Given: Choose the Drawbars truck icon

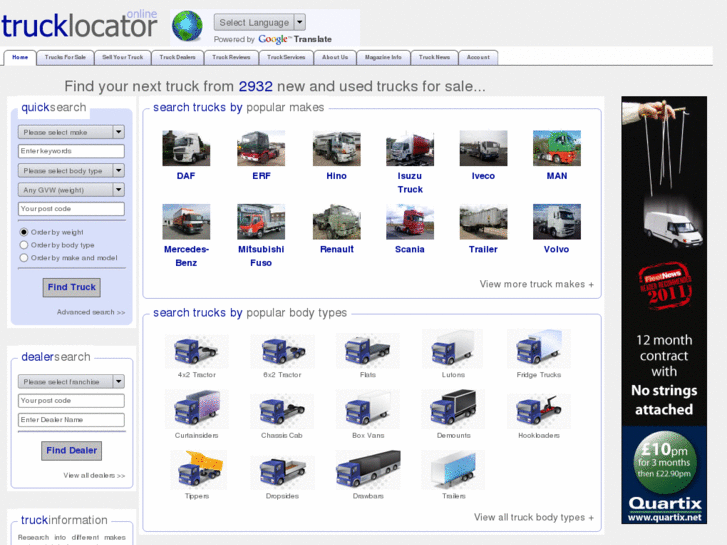Looking at the screenshot, I should [368, 469].
